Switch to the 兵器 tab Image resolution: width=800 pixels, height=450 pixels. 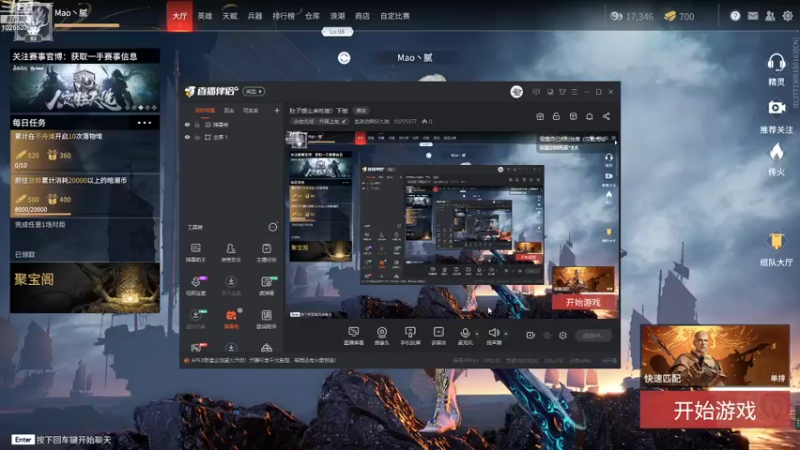(x=255, y=16)
